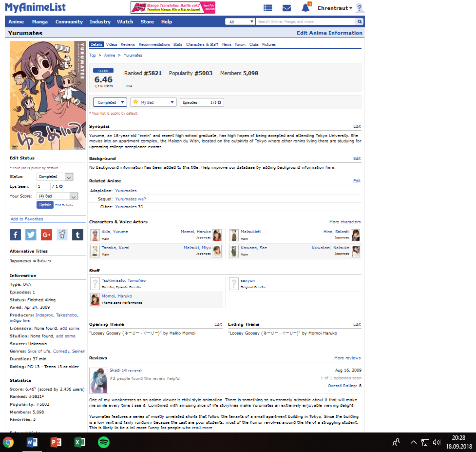Open Spotify from the taskbar
The width and height of the screenshot is (476, 452).
coord(103,442)
